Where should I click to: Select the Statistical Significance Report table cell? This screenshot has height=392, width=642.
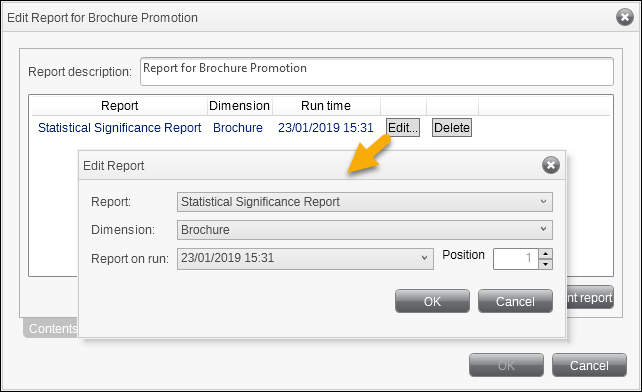point(120,128)
